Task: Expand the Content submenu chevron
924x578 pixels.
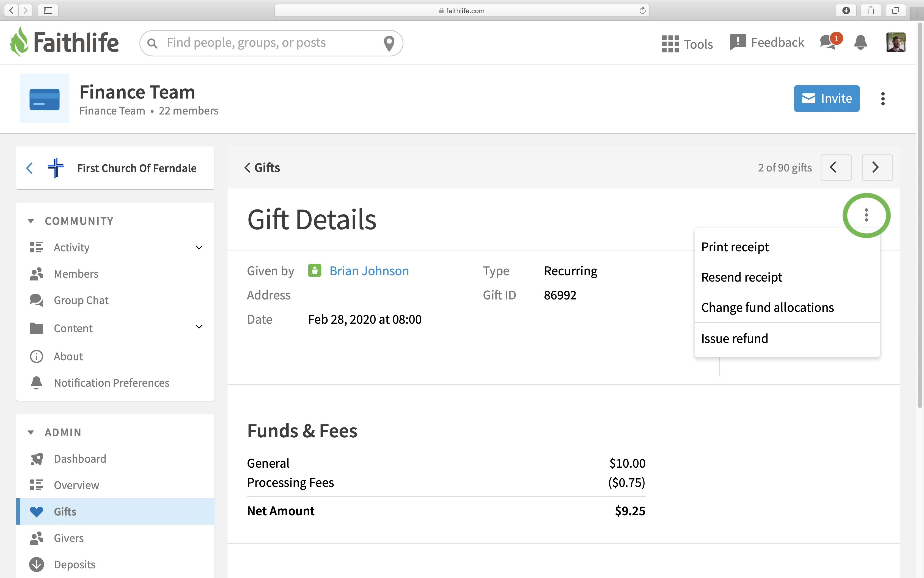Action: point(199,326)
